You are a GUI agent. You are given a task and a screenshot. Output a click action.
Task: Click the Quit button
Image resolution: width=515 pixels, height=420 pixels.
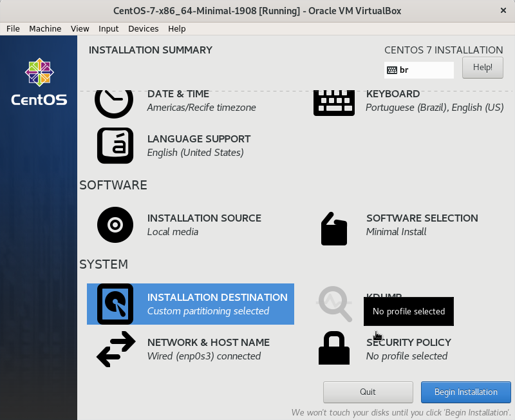pyautogui.click(x=368, y=392)
